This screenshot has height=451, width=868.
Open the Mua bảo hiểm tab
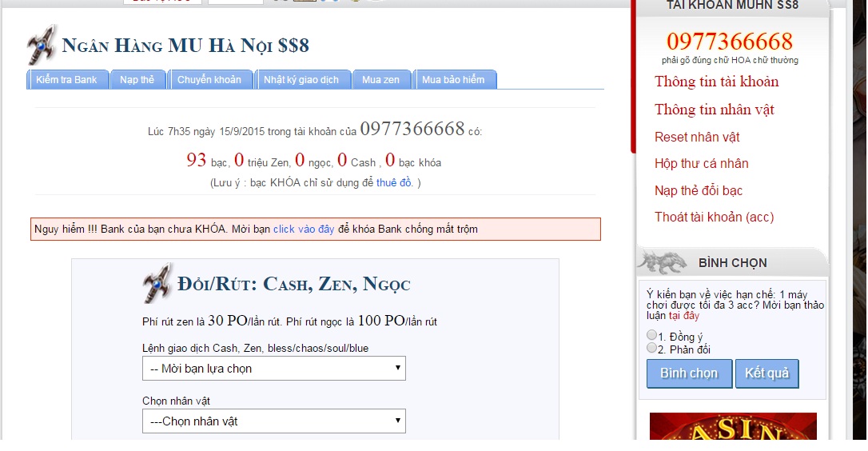[454, 80]
